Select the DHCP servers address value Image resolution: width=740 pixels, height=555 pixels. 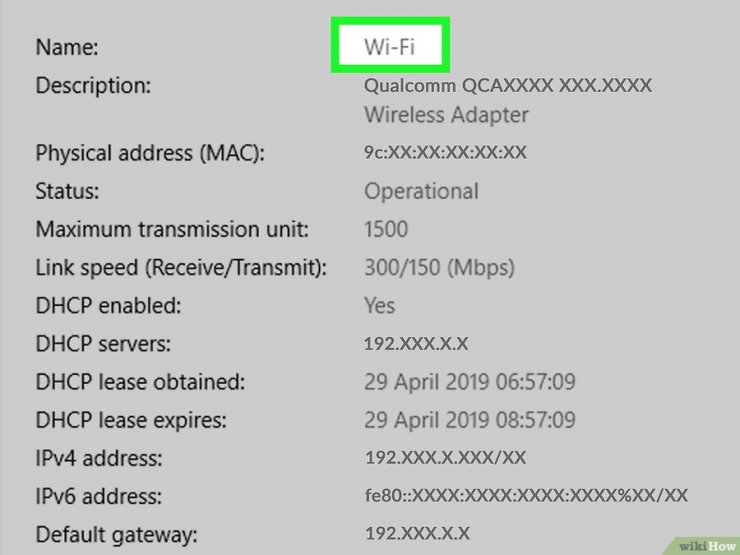coord(416,344)
